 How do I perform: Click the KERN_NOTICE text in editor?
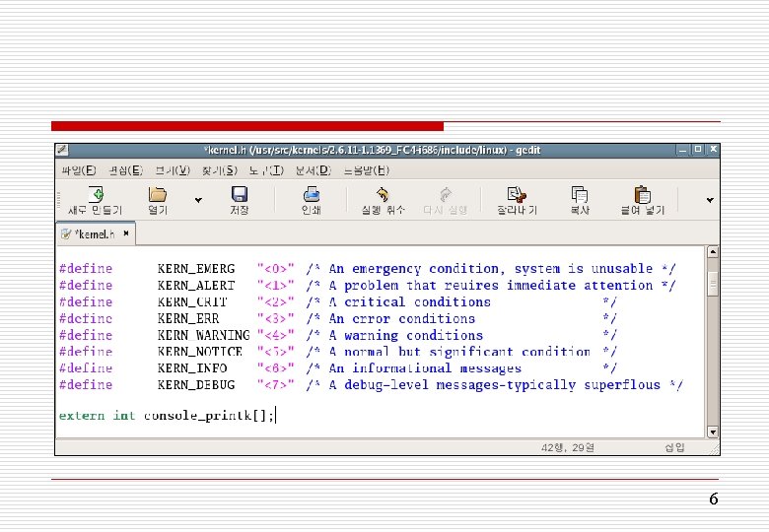(199, 352)
